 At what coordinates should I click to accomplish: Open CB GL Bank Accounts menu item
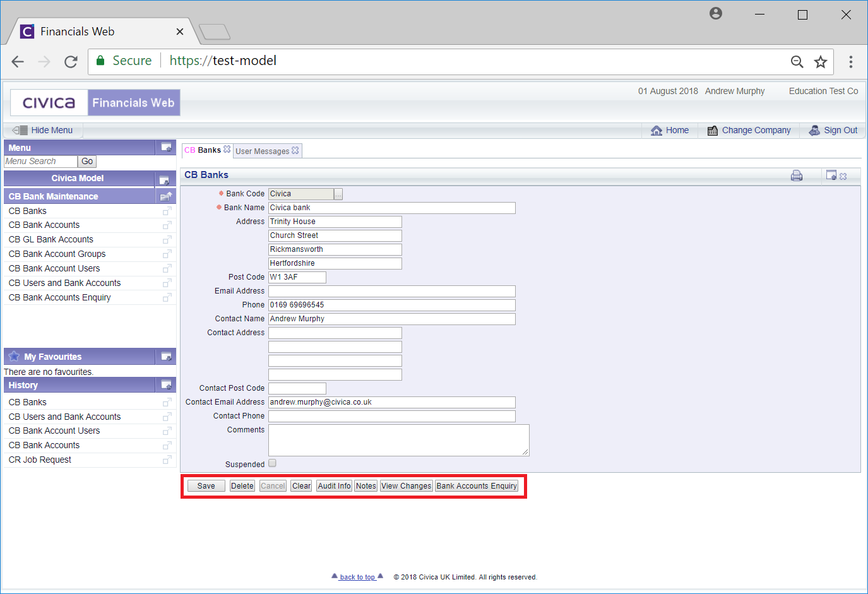[51, 240]
